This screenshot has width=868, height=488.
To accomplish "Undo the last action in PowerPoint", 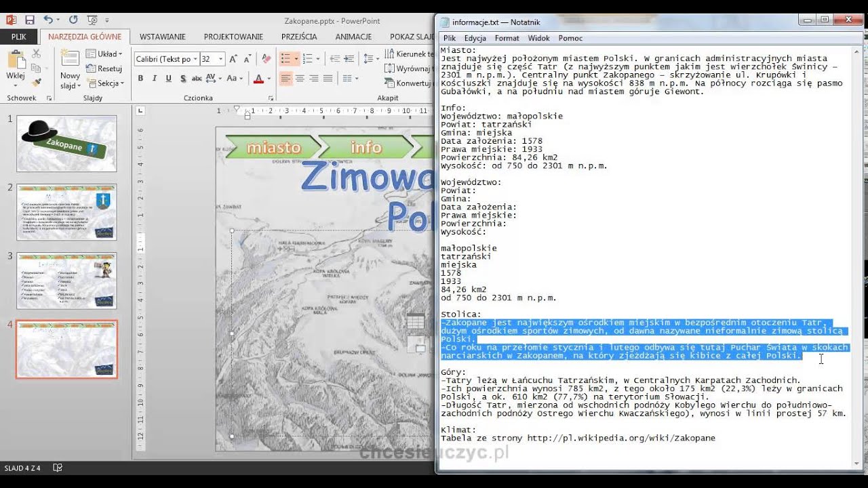I will [48, 20].
